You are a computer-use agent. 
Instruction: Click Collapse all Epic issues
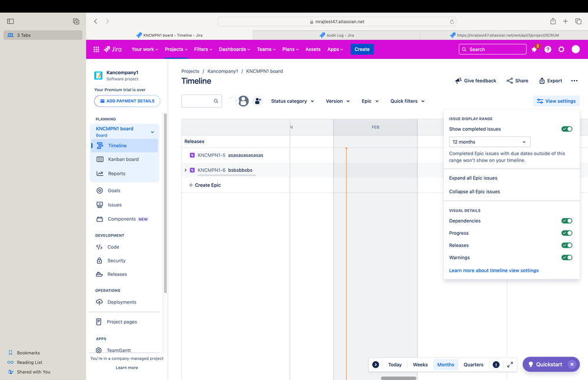point(474,192)
